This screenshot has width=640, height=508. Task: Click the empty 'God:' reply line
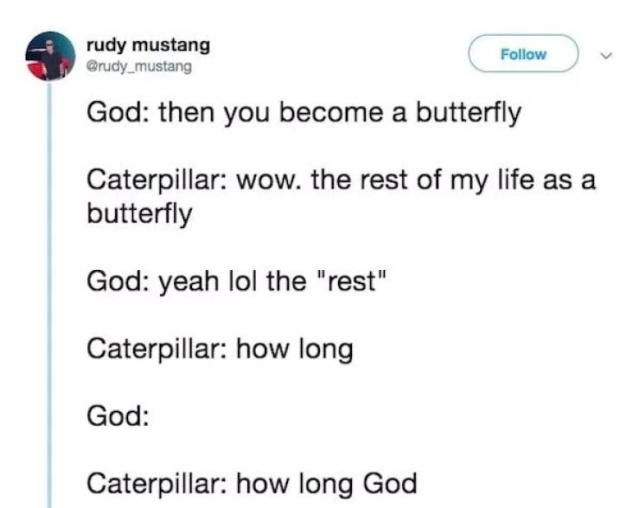tap(118, 416)
